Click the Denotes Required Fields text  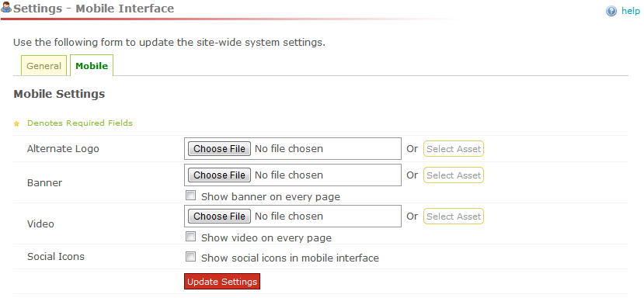(x=80, y=123)
